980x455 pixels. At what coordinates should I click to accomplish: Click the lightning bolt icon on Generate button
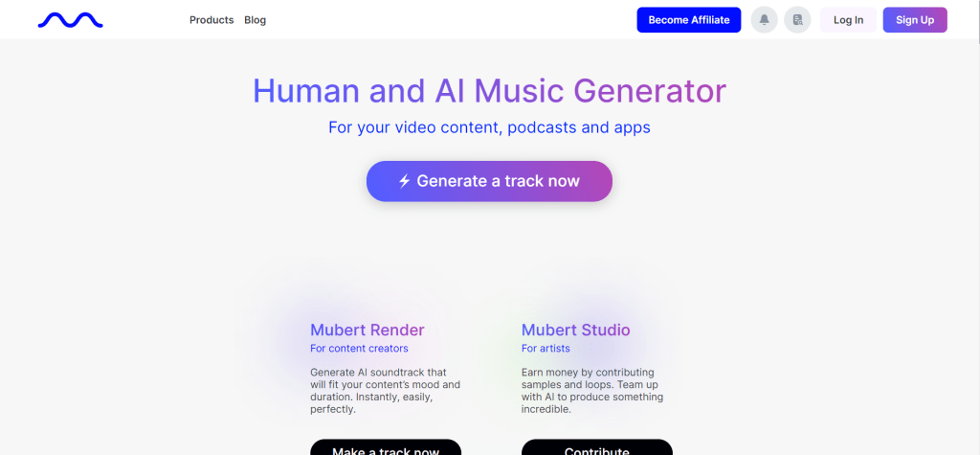(x=405, y=181)
